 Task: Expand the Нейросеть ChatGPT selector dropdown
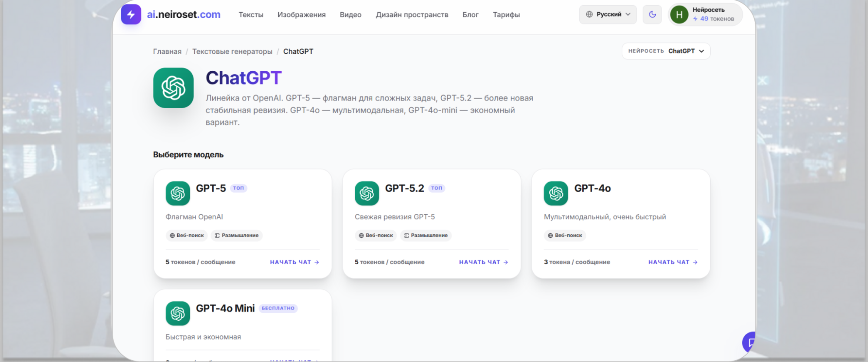pyautogui.click(x=666, y=51)
